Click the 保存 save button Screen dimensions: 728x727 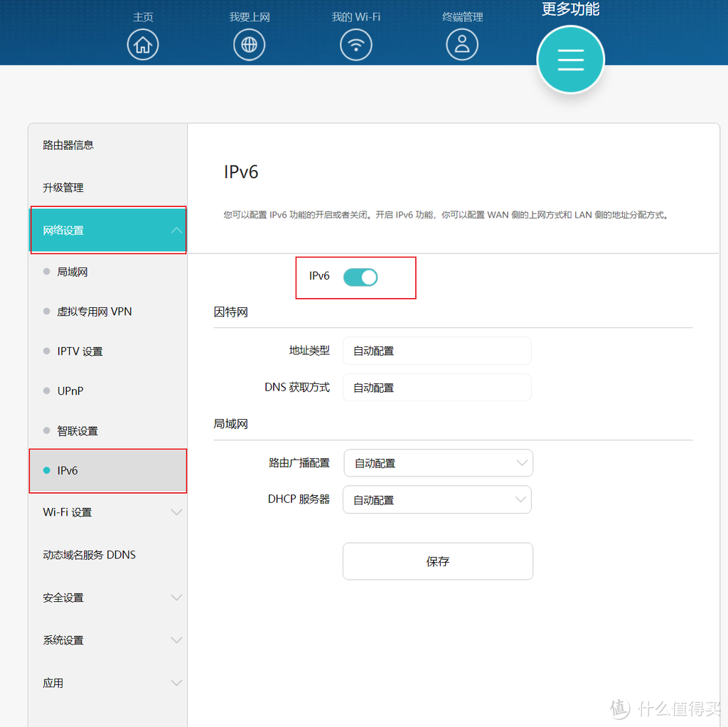tap(438, 561)
